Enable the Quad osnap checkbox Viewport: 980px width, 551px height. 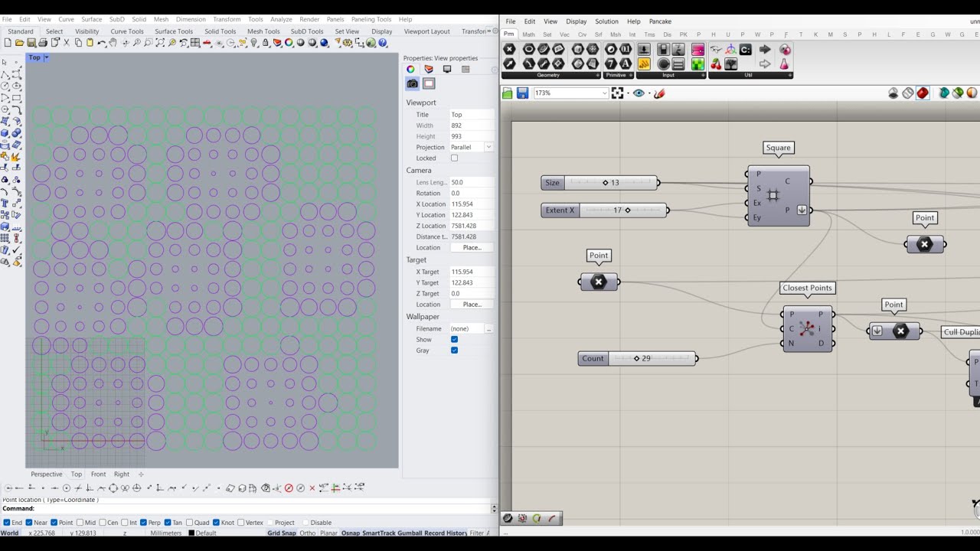click(188, 523)
